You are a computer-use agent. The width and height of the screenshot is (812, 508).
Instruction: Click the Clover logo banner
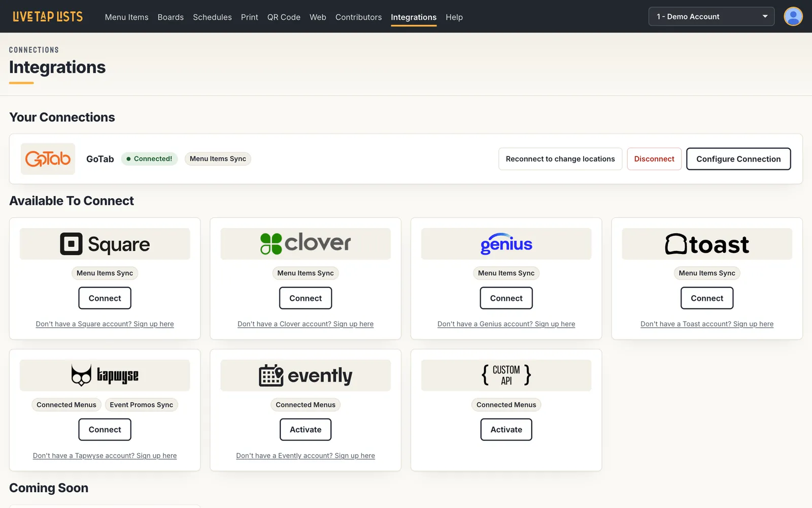pos(306,244)
